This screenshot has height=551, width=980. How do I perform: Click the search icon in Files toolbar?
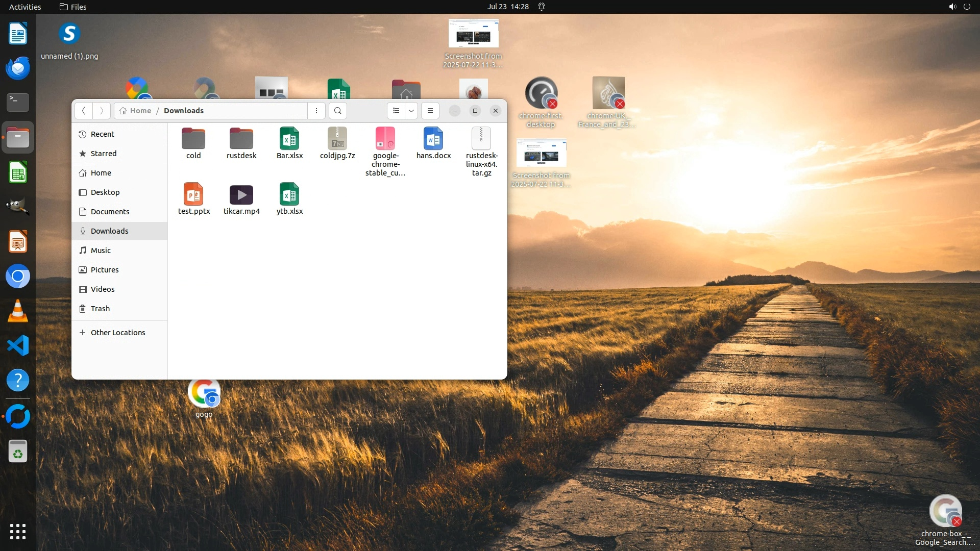pos(337,111)
